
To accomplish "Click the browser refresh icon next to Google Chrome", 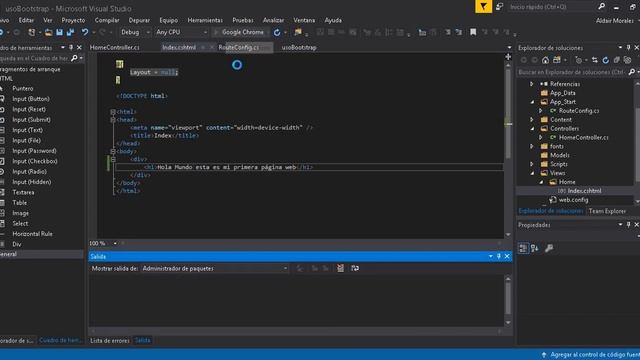I will [x=277, y=32].
